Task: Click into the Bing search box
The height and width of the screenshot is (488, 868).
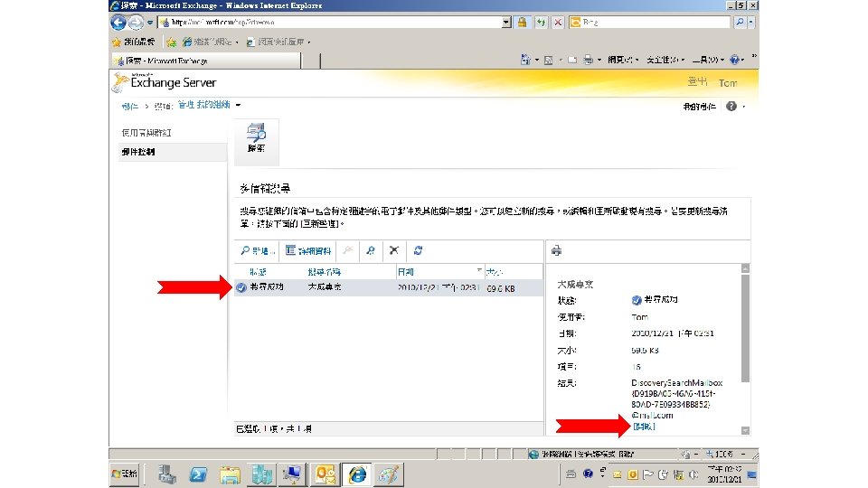Action: [656, 22]
